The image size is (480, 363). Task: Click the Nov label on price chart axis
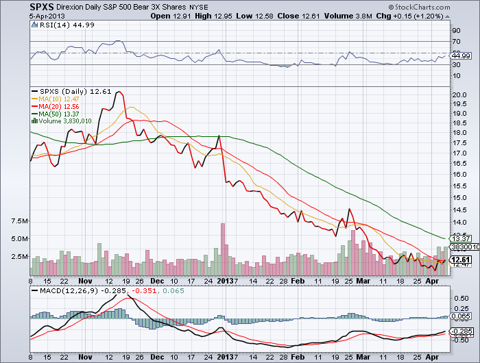coord(85,281)
